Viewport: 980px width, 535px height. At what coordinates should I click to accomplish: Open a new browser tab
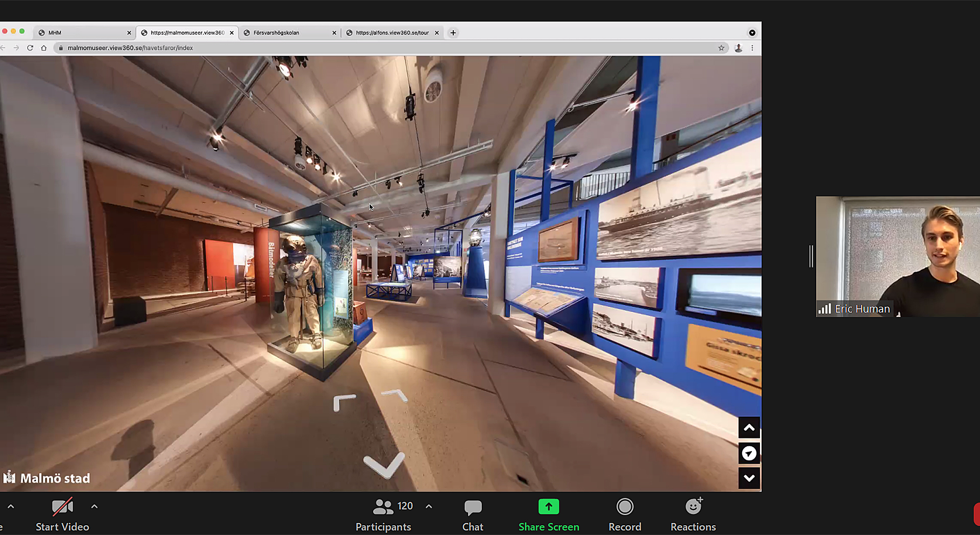453,33
